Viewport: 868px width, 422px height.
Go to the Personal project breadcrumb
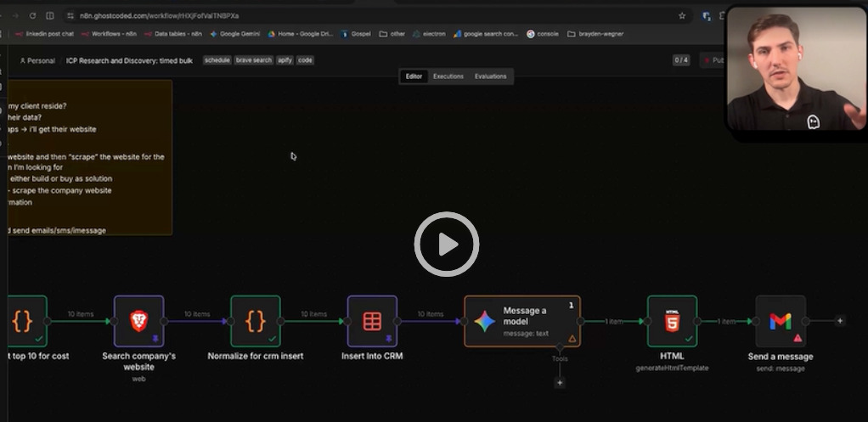(37, 60)
